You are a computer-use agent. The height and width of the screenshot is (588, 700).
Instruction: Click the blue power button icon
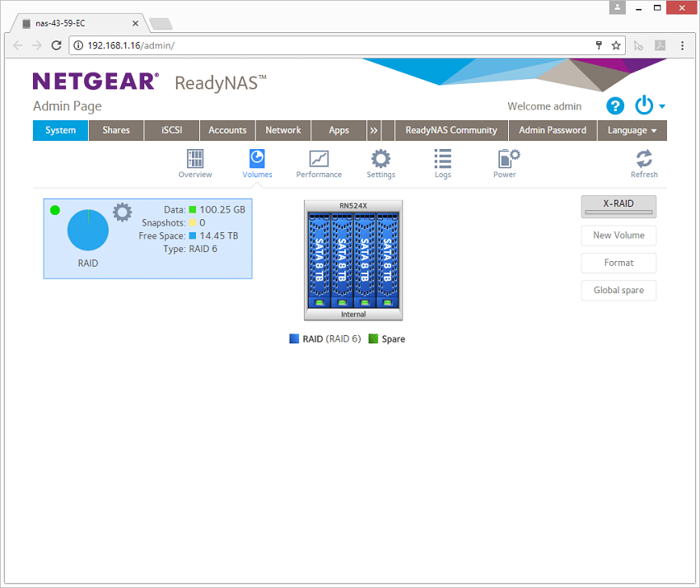click(x=644, y=105)
